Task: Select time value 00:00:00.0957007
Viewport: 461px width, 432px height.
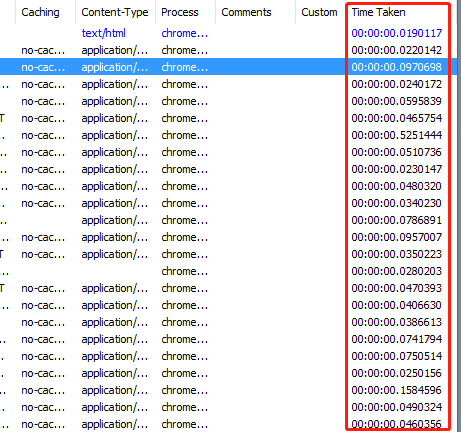Action: pyautogui.click(x=397, y=237)
